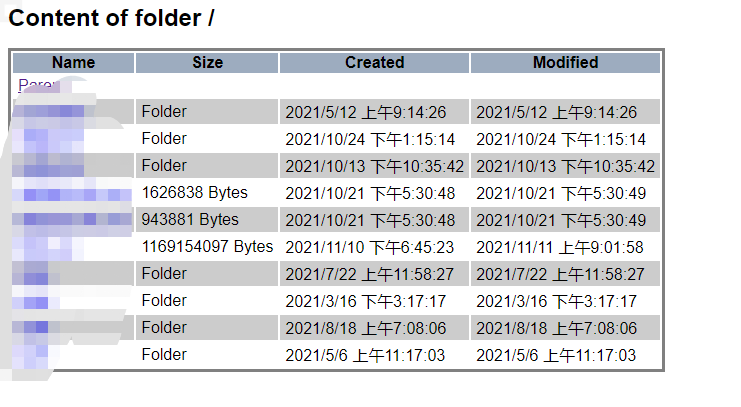Click the 1626838 Bytes size cell
Viewport: 741px width, 407px height.
pos(194,192)
